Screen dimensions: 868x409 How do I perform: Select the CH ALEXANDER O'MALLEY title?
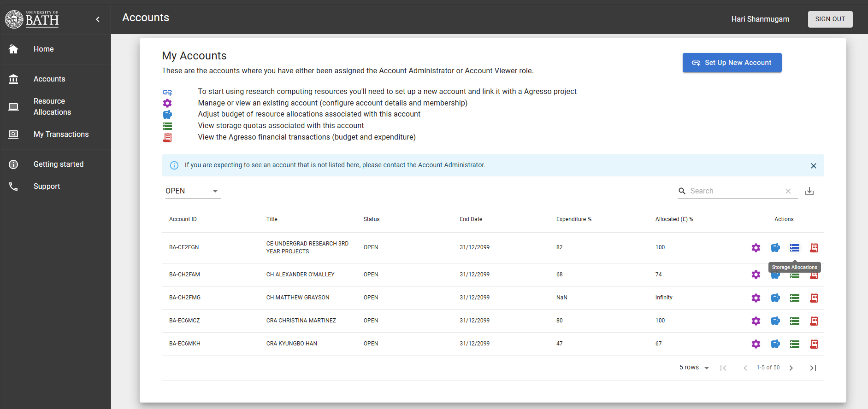point(301,275)
